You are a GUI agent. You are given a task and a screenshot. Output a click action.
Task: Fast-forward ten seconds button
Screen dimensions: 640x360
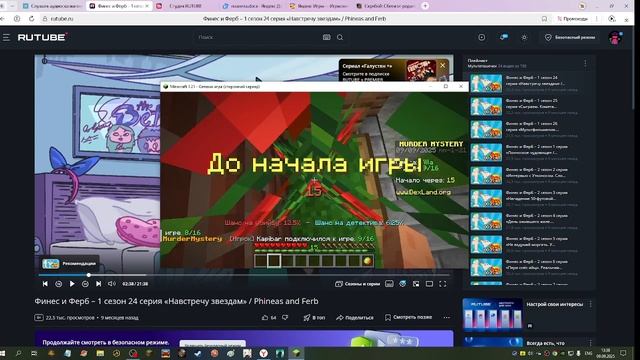85,284
